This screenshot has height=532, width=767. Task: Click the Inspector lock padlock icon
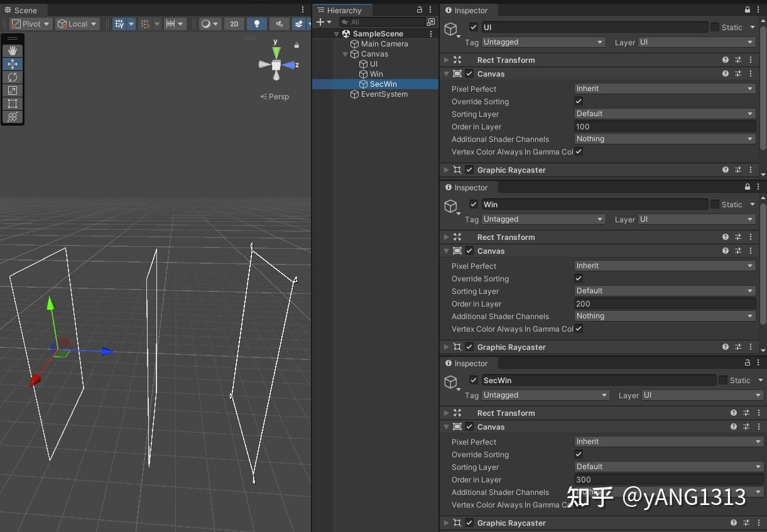[x=747, y=11]
